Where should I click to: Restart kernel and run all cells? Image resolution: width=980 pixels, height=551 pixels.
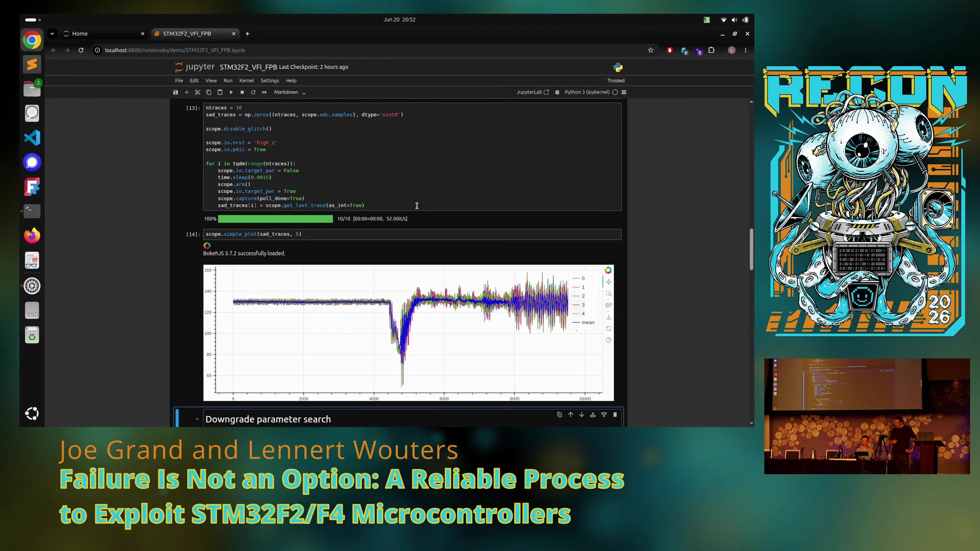tap(264, 92)
